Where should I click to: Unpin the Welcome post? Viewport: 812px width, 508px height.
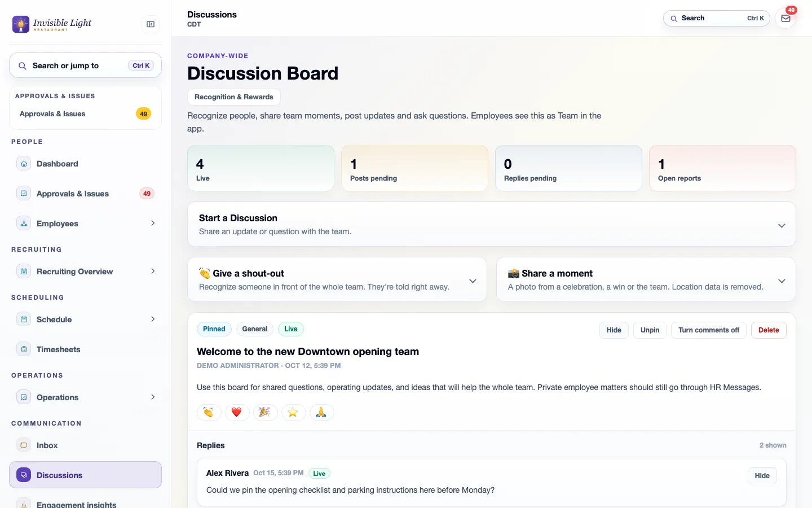650,330
